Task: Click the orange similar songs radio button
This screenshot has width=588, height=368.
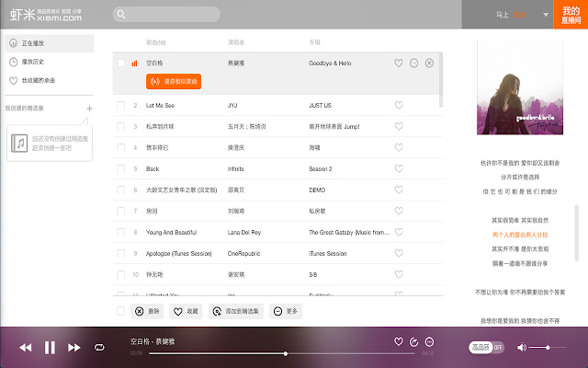Action: click(174, 82)
